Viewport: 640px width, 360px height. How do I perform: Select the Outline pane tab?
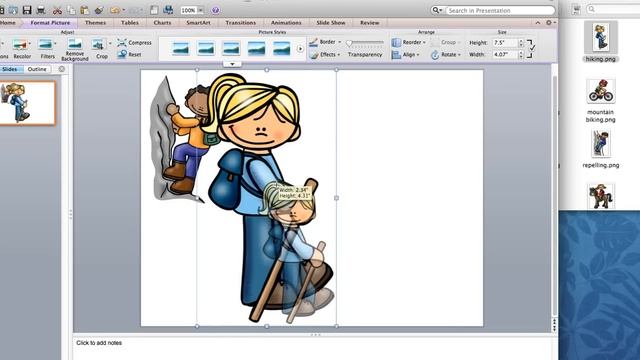(37, 69)
